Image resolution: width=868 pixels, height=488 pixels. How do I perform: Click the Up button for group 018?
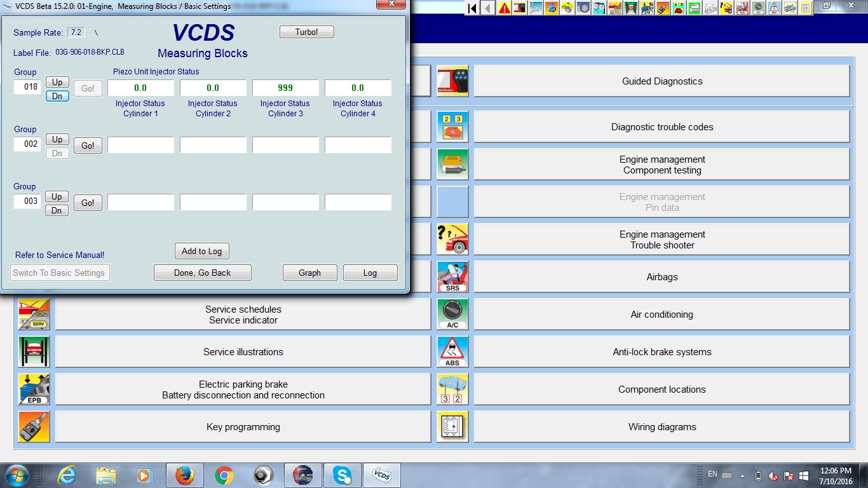57,82
